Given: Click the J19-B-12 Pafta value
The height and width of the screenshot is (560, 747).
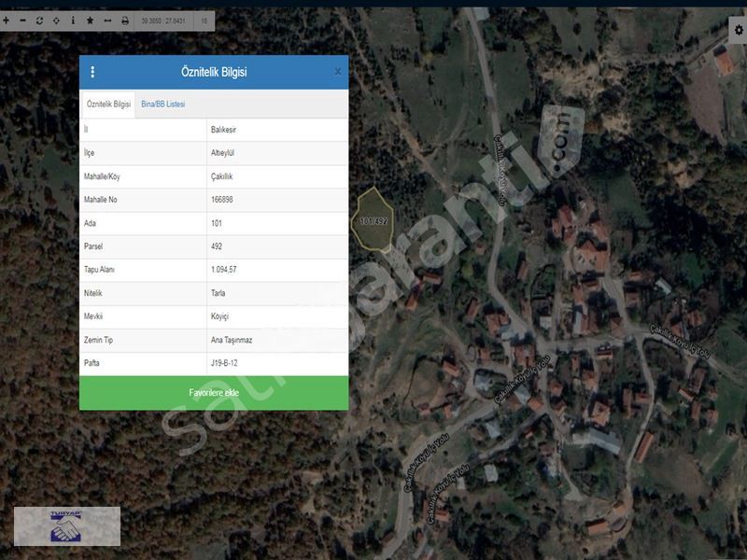Looking at the screenshot, I should [227, 360].
